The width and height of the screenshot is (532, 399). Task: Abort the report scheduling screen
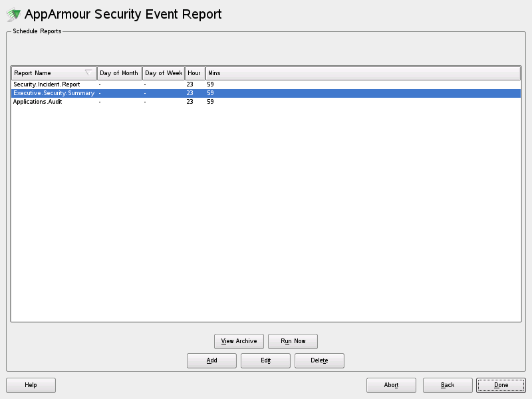tap(391, 385)
